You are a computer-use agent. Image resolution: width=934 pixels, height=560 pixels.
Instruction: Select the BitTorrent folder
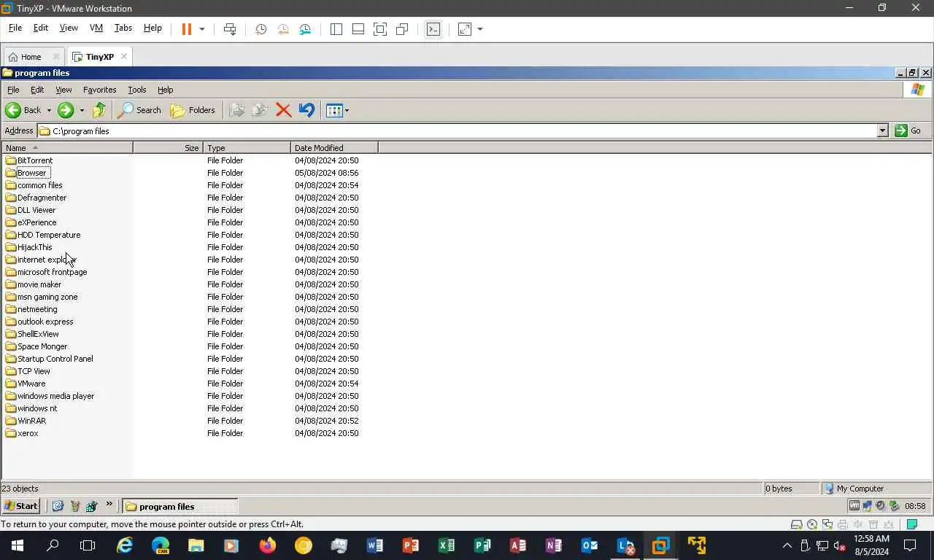[29, 160]
